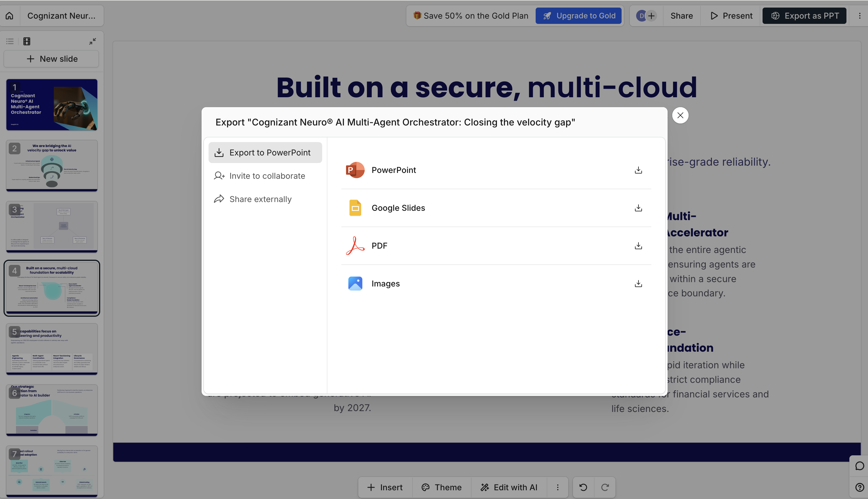Screen dimensions: 868x499
Task: Open the Cognizant Neur... presentation title
Action: (x=61, y=16)
